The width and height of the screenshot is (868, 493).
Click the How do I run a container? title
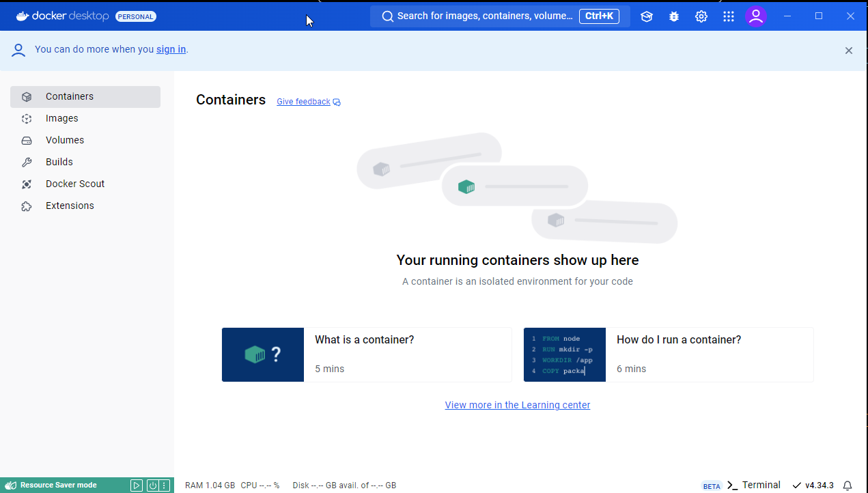point(679,340)
